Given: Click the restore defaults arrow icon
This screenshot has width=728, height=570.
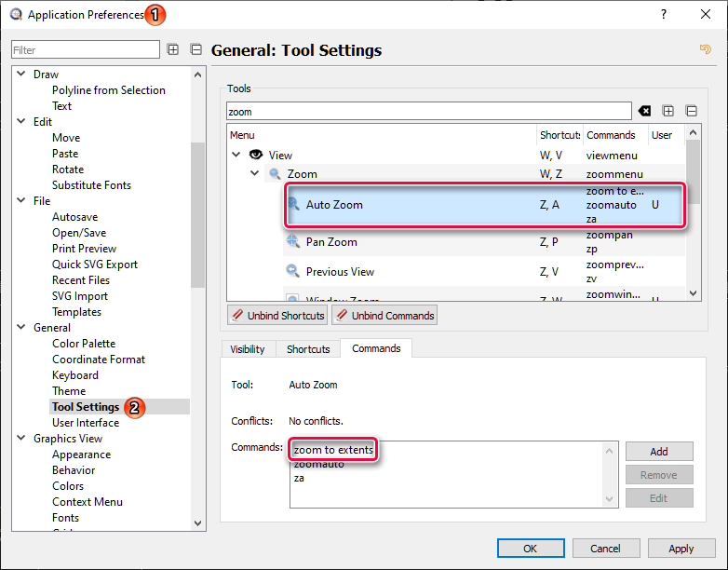Looking at the screenshot, I should 705,49.
